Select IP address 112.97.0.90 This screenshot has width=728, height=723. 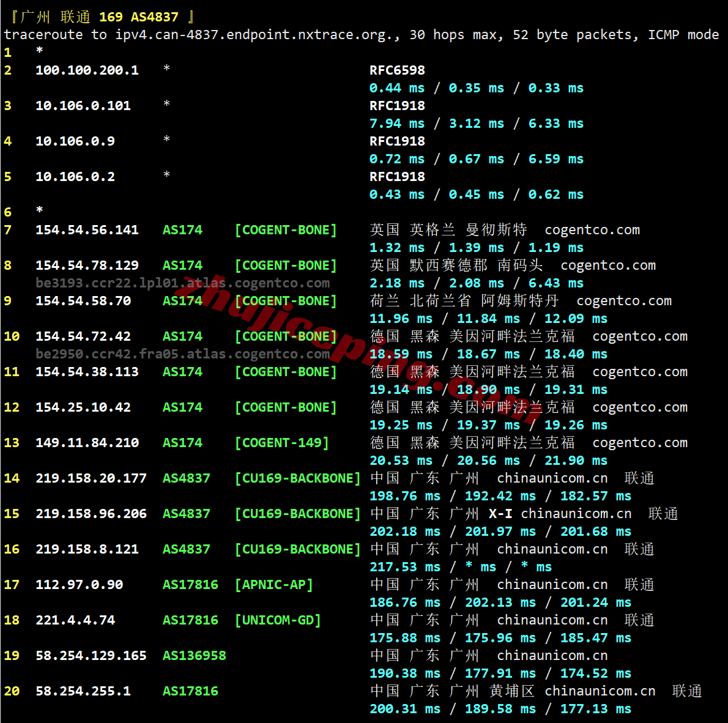80,585
